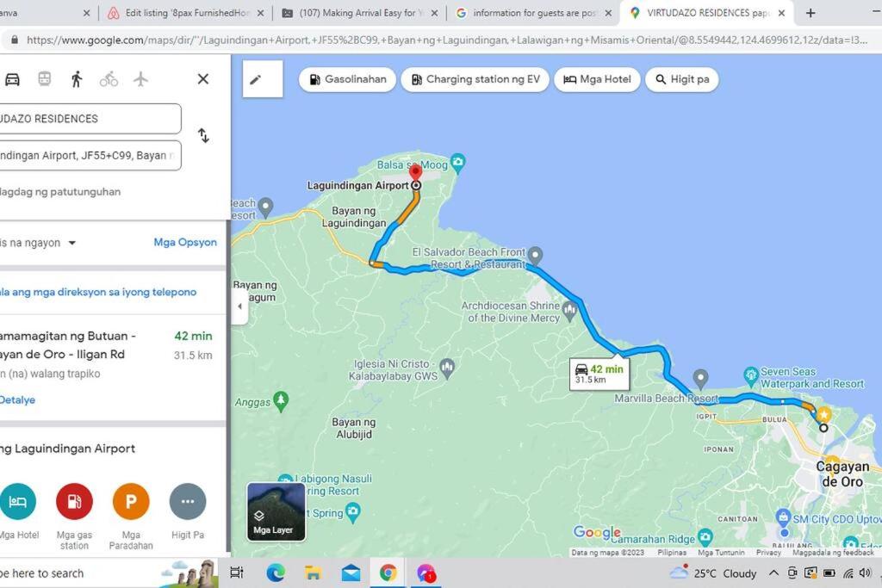Viewport: 882px width, 588px height.
Task: Close the directions panel
Action: coord(203,79)
